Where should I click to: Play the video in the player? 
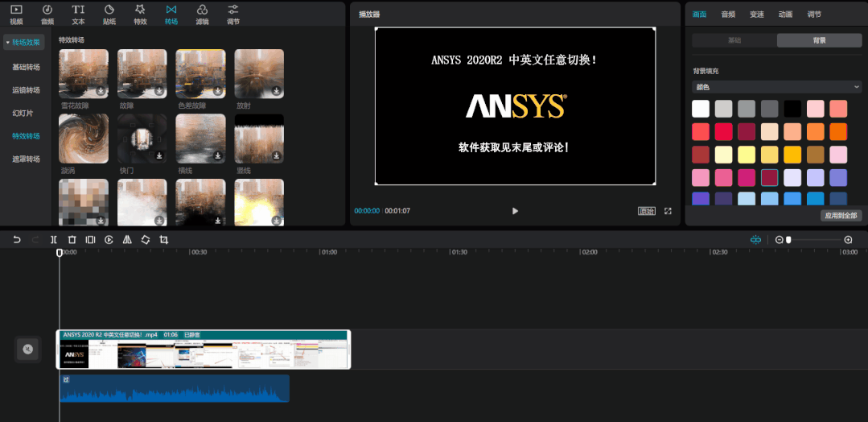click(x=515, y=211)
